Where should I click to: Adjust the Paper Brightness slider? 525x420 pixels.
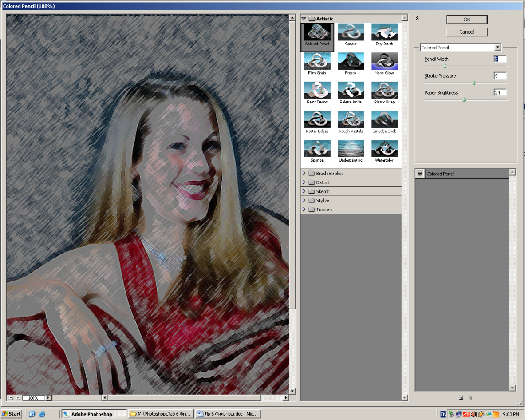click(x=464, y=100)
